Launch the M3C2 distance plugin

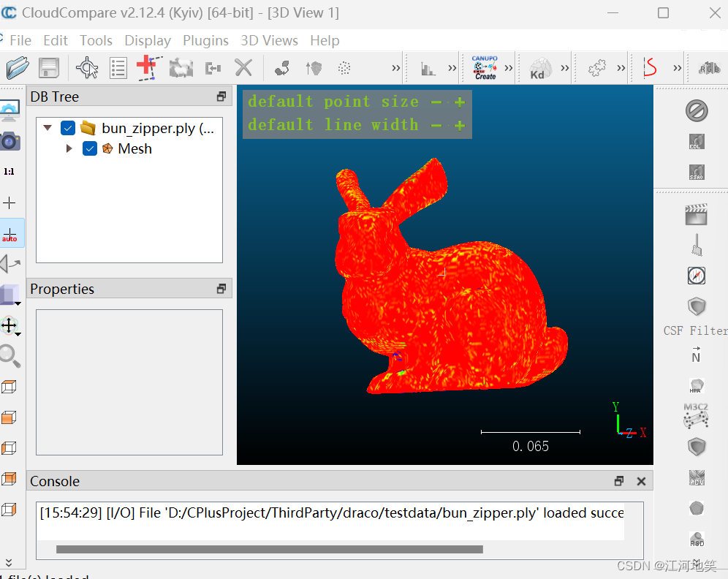click(696, 415)
